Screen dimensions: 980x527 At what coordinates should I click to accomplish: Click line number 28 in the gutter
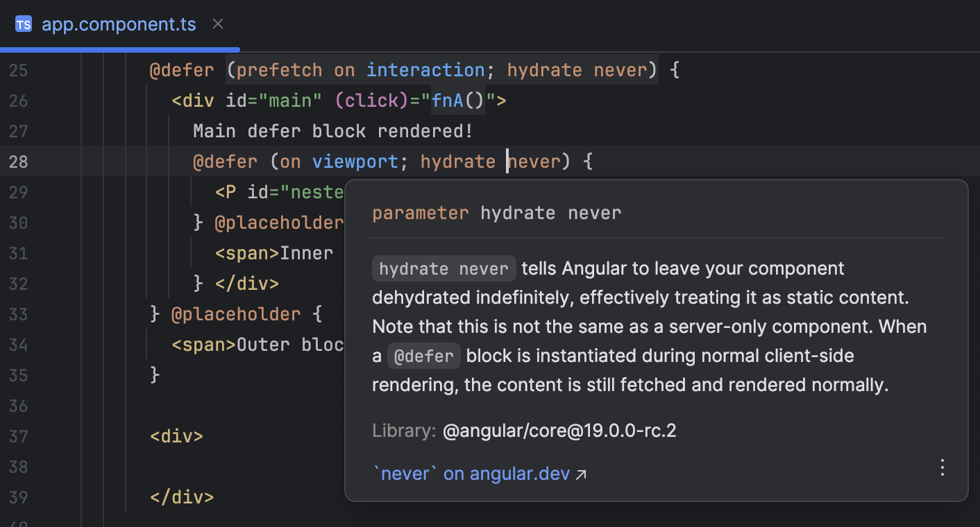point(19,161)
